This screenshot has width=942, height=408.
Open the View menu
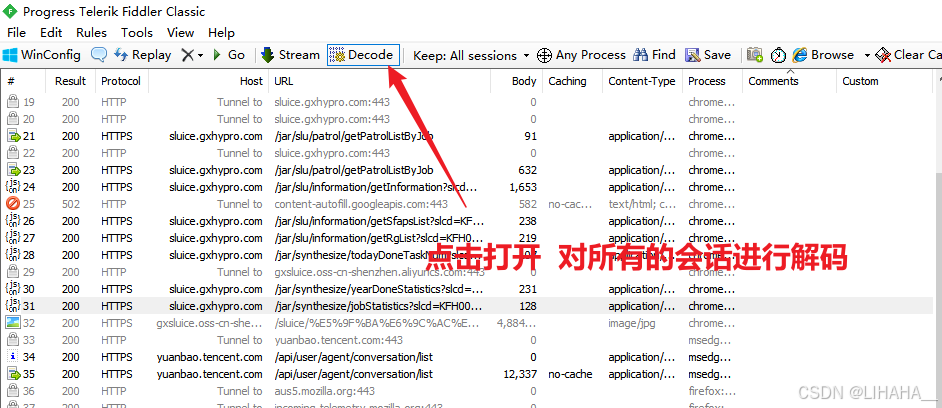click(x=180, y=33)
